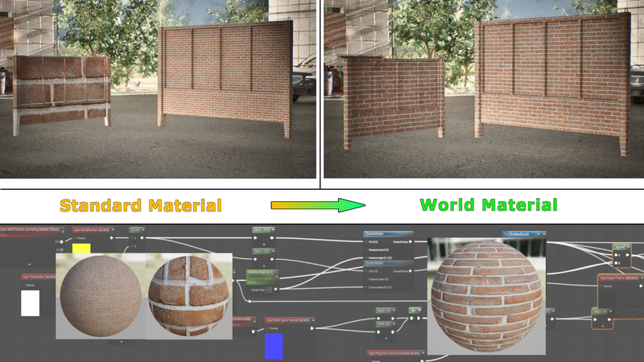The width and height of the screenshot is (644, 362).
Task: Select the yellow Input WorldPosition preview swatch
Action: coord(81,248)
